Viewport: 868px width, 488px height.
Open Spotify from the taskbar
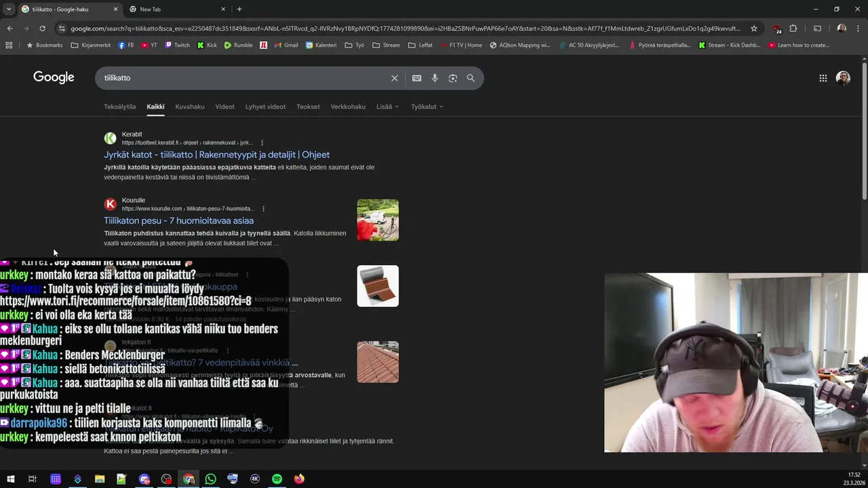[x=277, y=479]
